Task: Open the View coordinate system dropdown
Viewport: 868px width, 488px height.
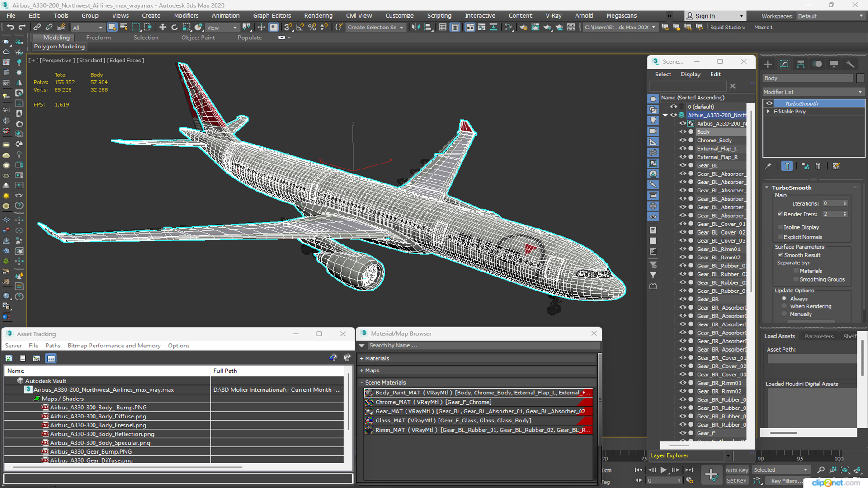Action: (x=222, y=28)
